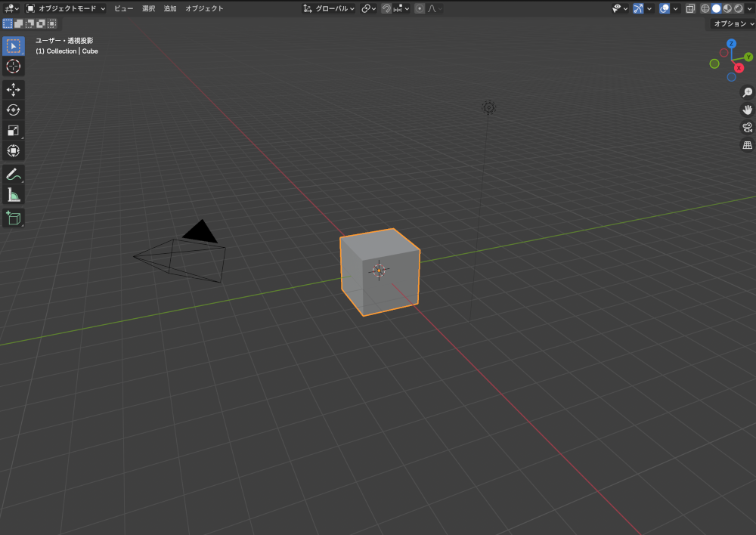
Task: Select the Move tool in the toolbar
Action: (x=13, y=89)
